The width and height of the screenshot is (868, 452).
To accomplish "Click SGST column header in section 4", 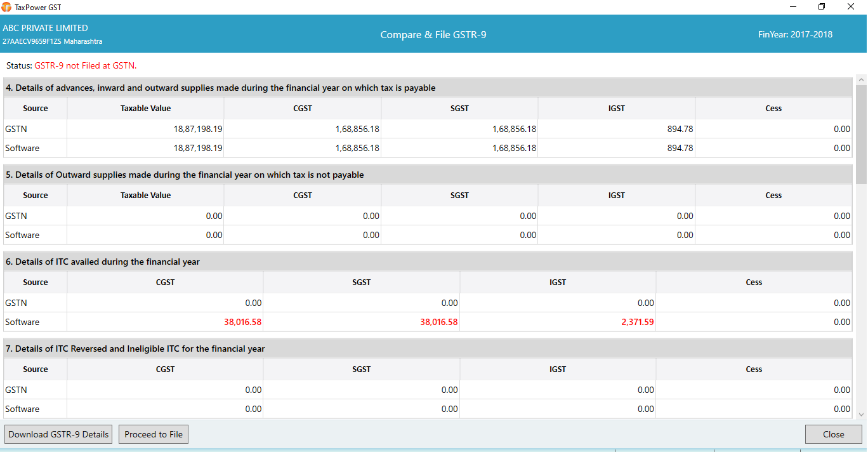I will [x=459, y=109].
